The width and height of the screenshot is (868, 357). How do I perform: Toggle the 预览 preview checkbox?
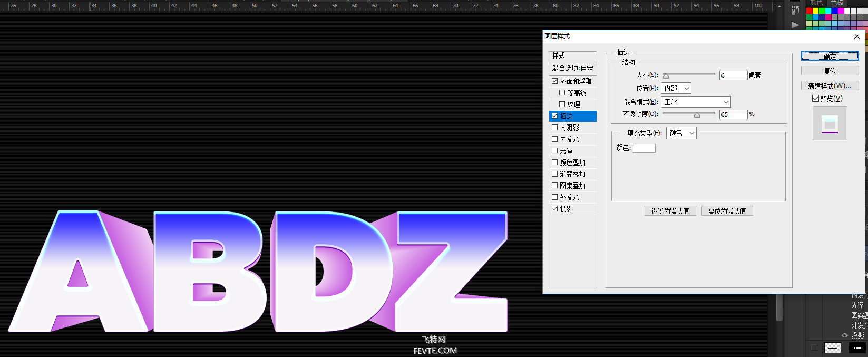point(815,99)
